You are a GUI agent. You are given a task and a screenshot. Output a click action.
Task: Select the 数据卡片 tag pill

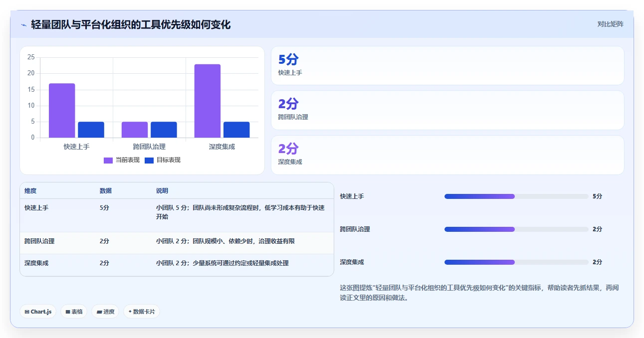click(x=142, y=312)
